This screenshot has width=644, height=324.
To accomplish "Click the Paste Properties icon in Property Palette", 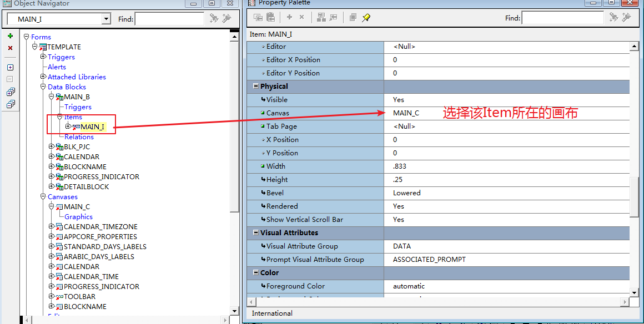I will (x=270, y=17).
